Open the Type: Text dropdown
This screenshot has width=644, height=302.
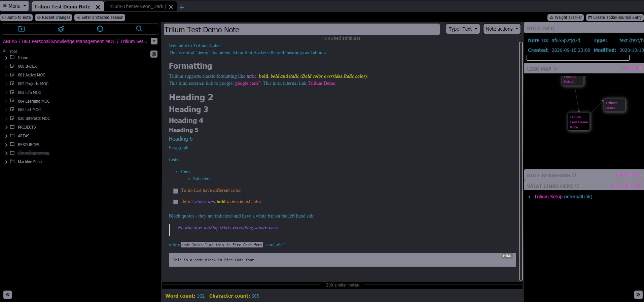[463, 29]
